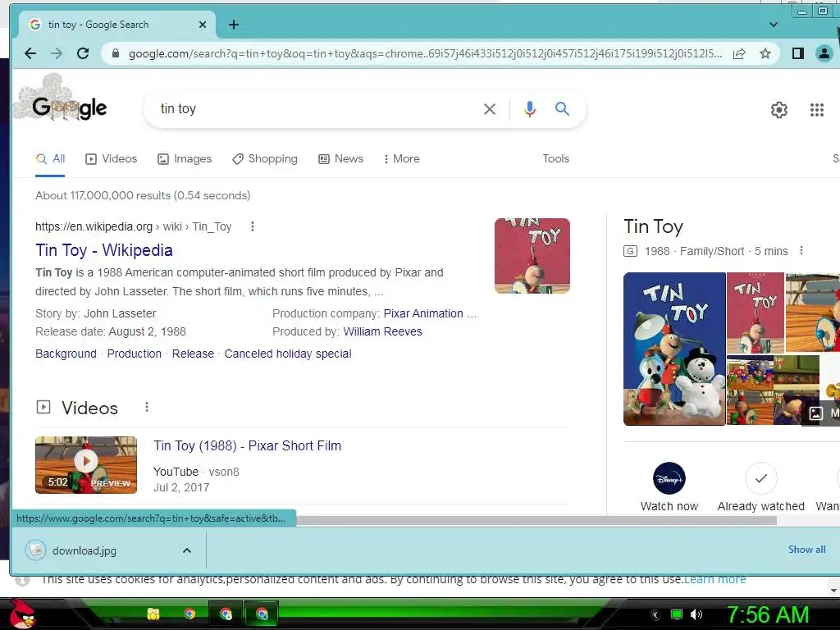The image size is (840, 630).
Task: Open the tab search dropdown arrow
Action: tap(773, 25)
